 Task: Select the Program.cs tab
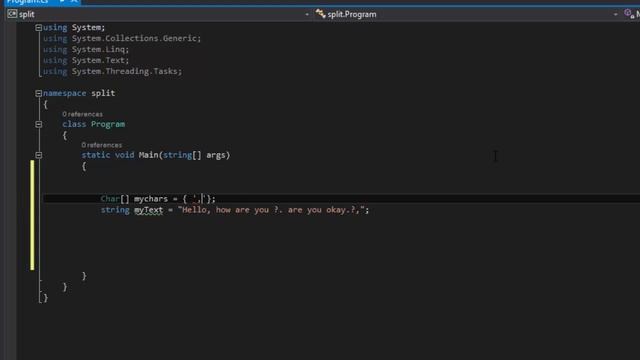tap(27, 2)
